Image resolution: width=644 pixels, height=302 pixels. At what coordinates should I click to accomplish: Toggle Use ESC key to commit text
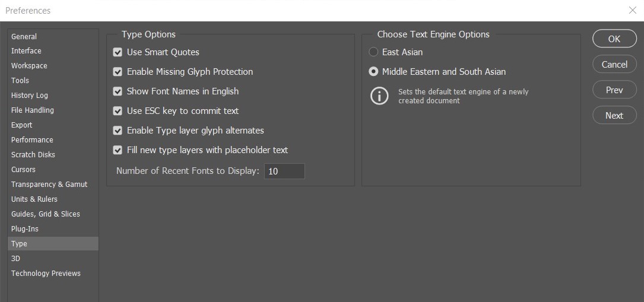click(x=118, y=111)
